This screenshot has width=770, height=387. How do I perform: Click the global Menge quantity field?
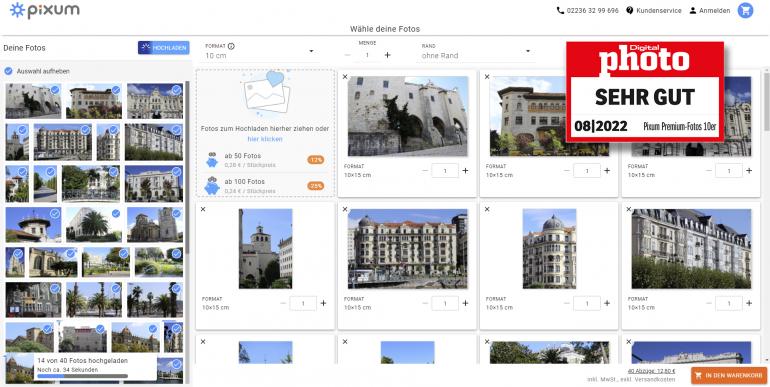point(367,55)
